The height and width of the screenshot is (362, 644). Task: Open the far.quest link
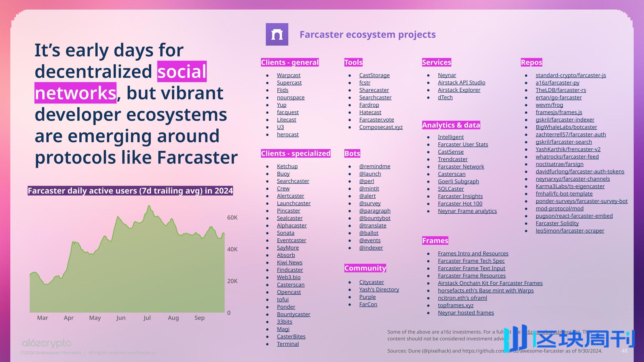tap(288, 112)
